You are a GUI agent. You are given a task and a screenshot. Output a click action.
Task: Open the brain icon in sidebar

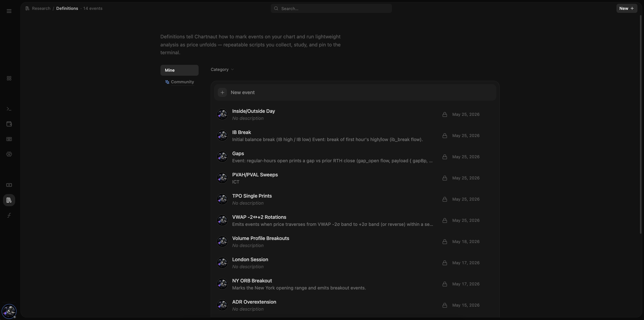(x=9, y=154)
